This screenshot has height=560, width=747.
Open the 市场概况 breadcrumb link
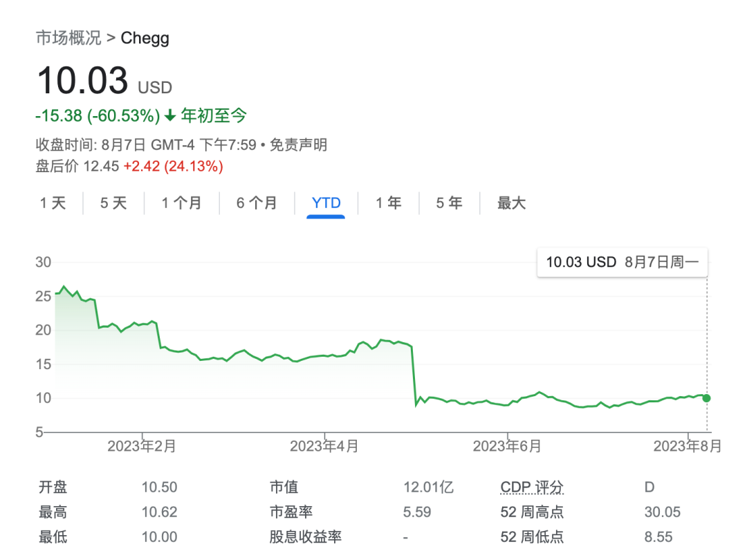(68, 37)
